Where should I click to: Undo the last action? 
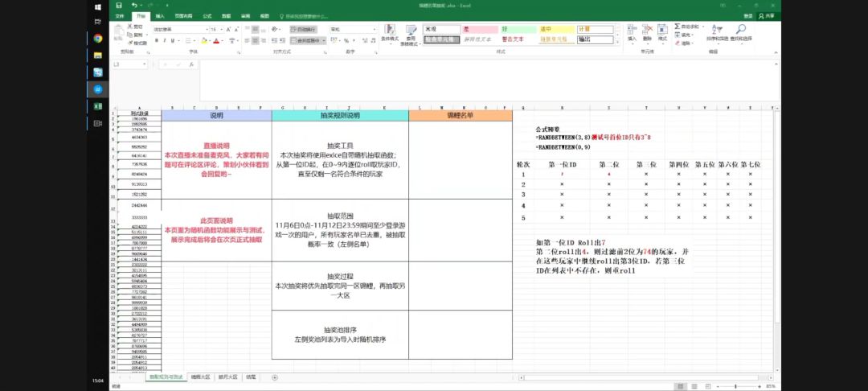point(134,5)
